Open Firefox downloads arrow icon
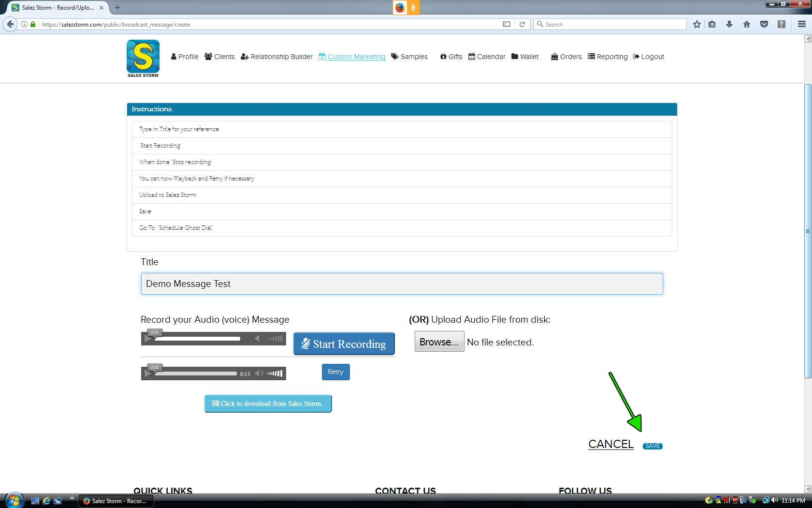 tap(729, 24)
